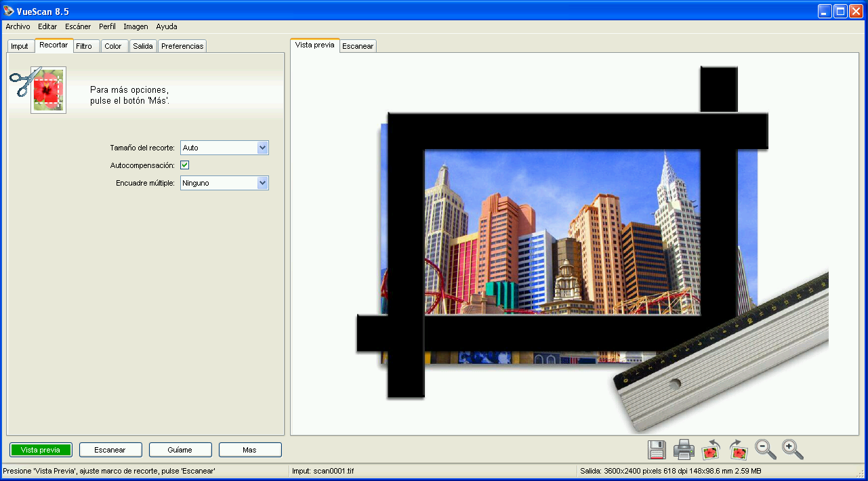
Task: Go to the Color tab
Action: (x=113, y=46)
